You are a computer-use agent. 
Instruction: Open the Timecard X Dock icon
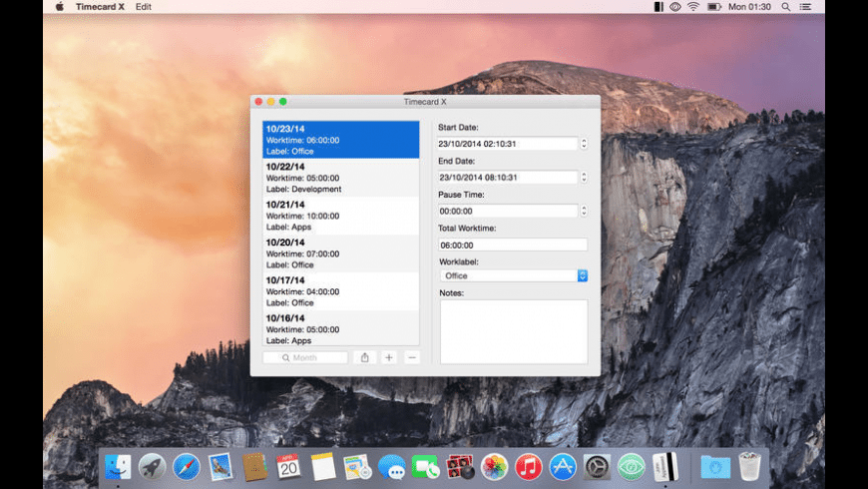click(665, 467)
